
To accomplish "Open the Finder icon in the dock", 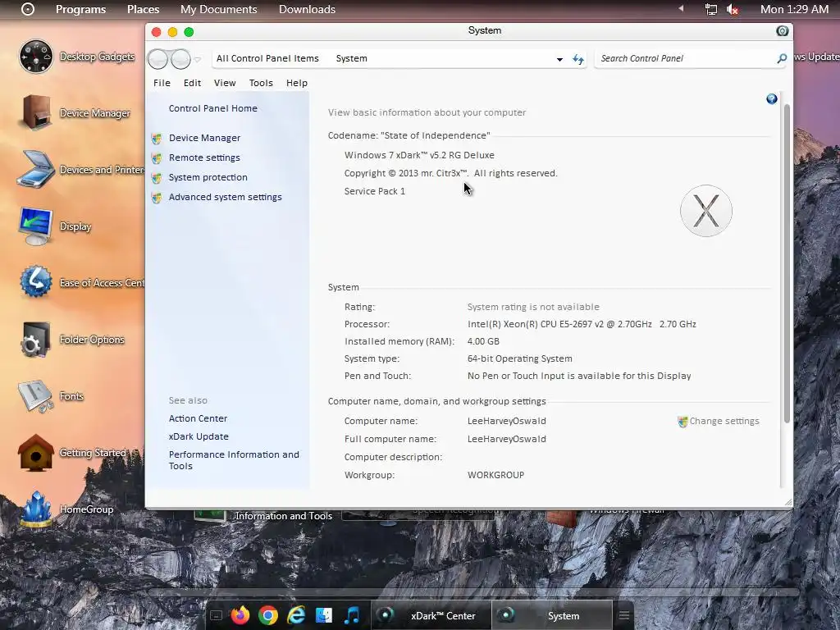I will [324, 615].
